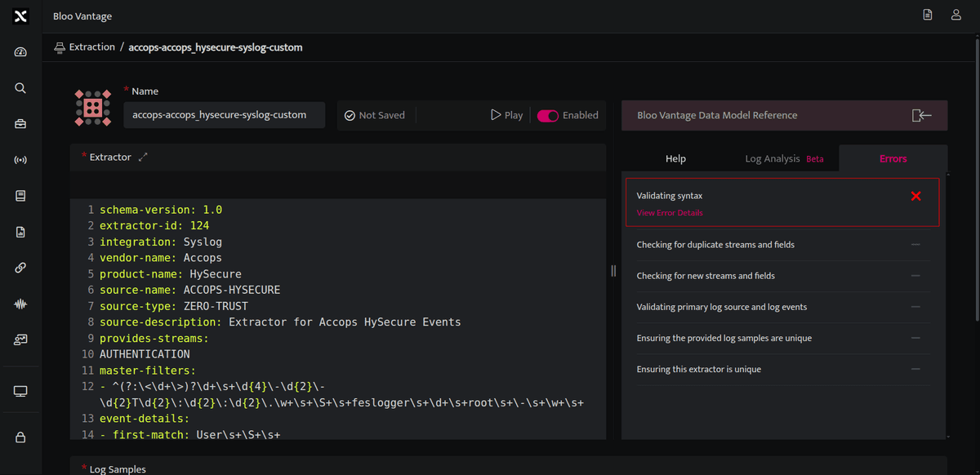Select the broadcast signal icon in sidebar

(21, 160)
